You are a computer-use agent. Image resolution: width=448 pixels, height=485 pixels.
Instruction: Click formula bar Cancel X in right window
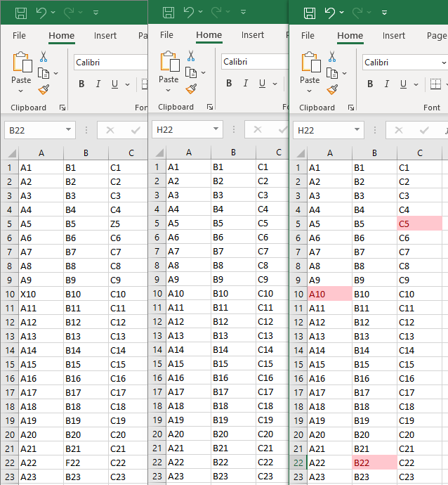tap(399, 130)
